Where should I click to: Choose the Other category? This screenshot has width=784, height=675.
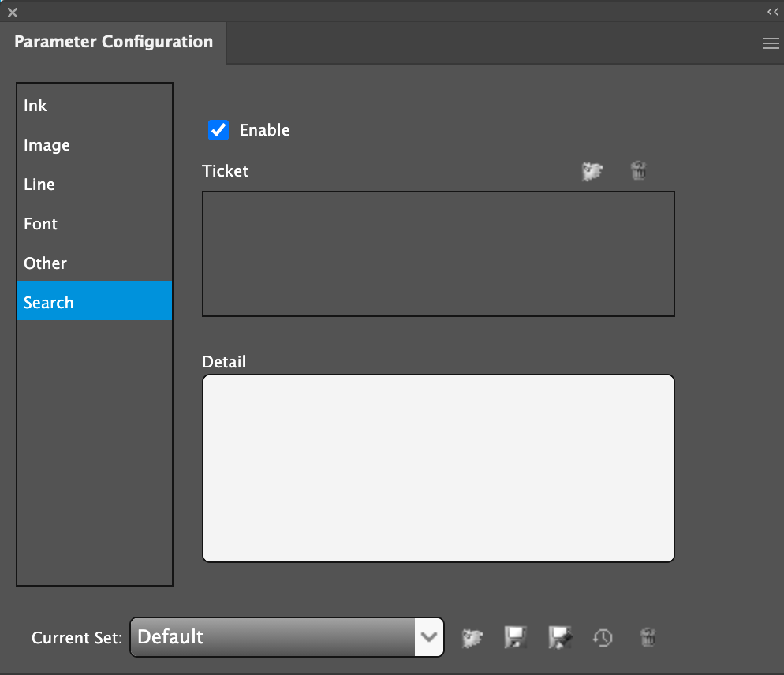tap(45, 263)
